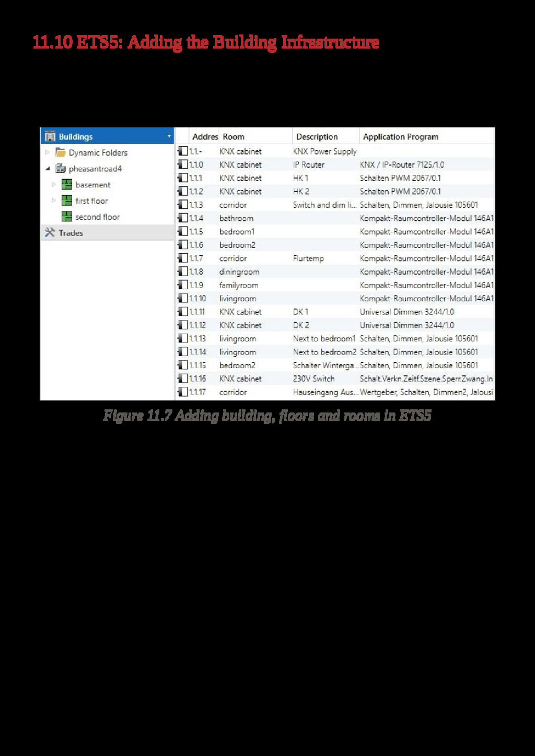Viewport: 535px width, 756px height.
Task: Sort by the Description column header
Action: [x=317, y=137]
